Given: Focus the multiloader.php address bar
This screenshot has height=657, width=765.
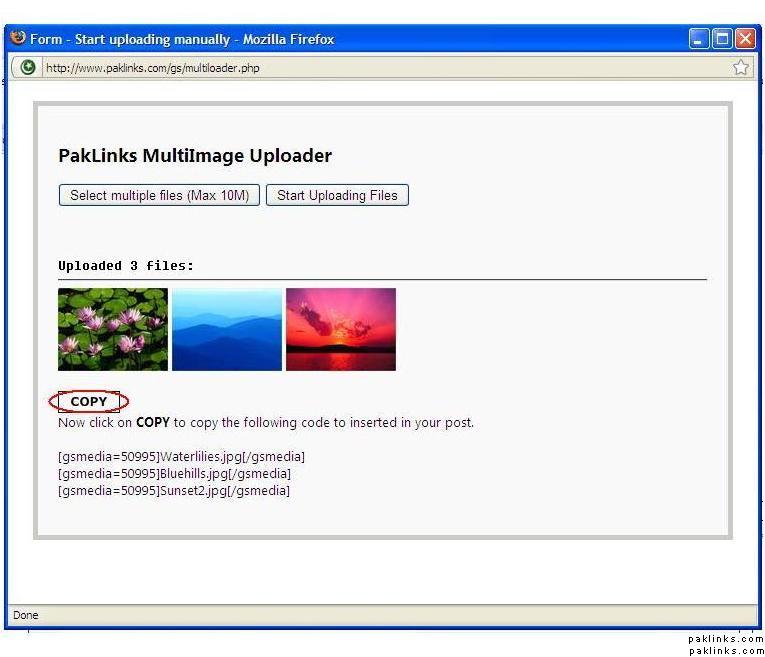Looking at the screenshot, I should point(380,68).
